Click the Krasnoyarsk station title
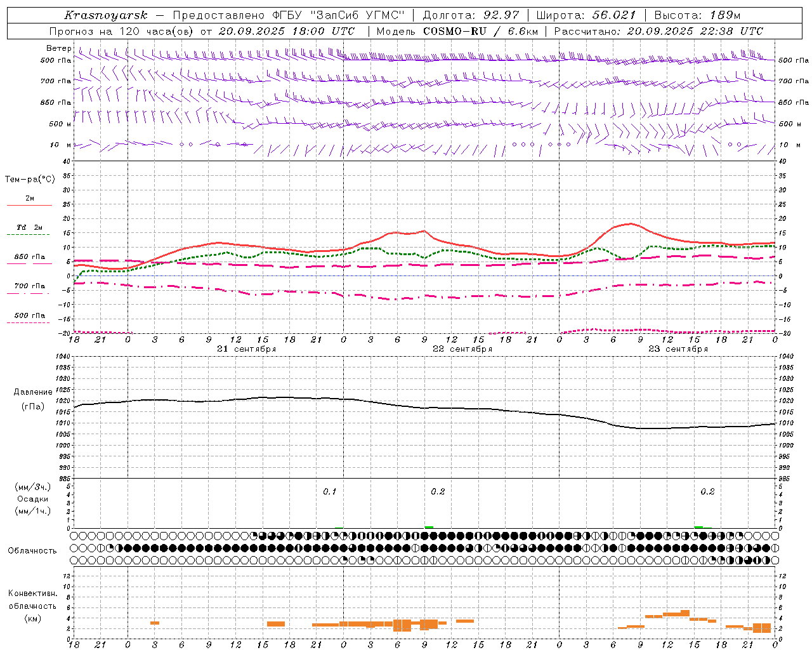Screen dimensions: 812x650 tap(105, 15)
